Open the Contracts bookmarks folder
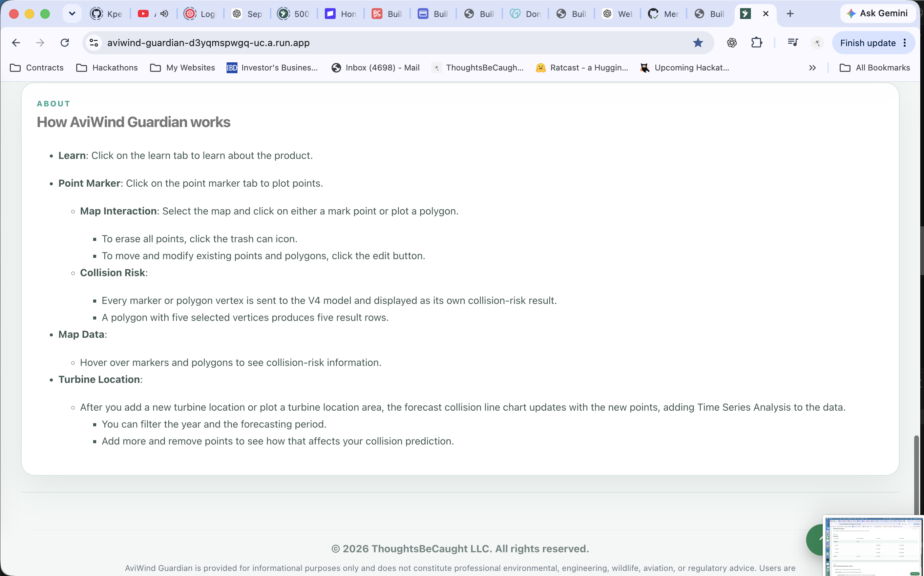The width and height of the screenshot is (924, 576). pos(37,68)
